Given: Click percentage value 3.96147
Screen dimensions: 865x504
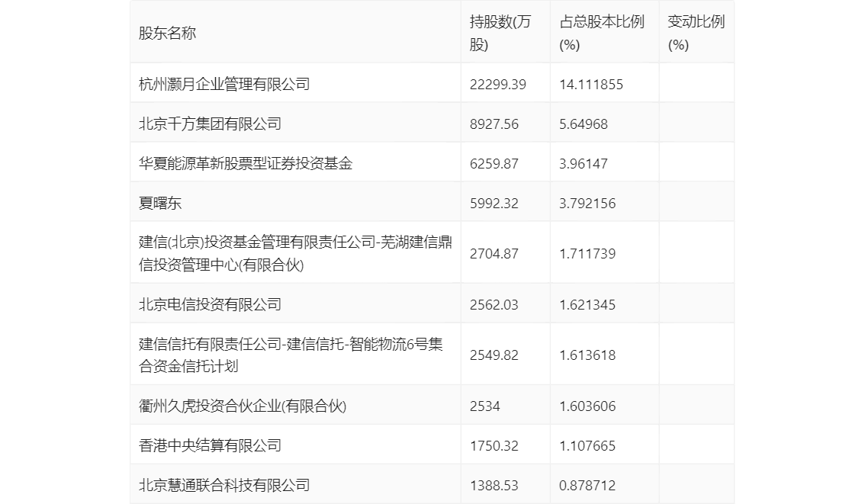Looking at the screenshot, I should point(583,164).
